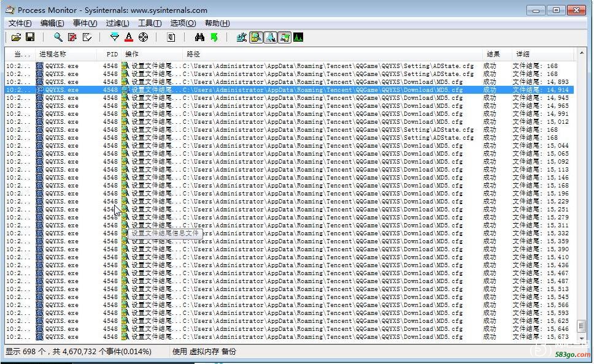Click the detail cell 文件结尾: 15,625
Viewport: 594px width, 364px height.
point(541,321)
